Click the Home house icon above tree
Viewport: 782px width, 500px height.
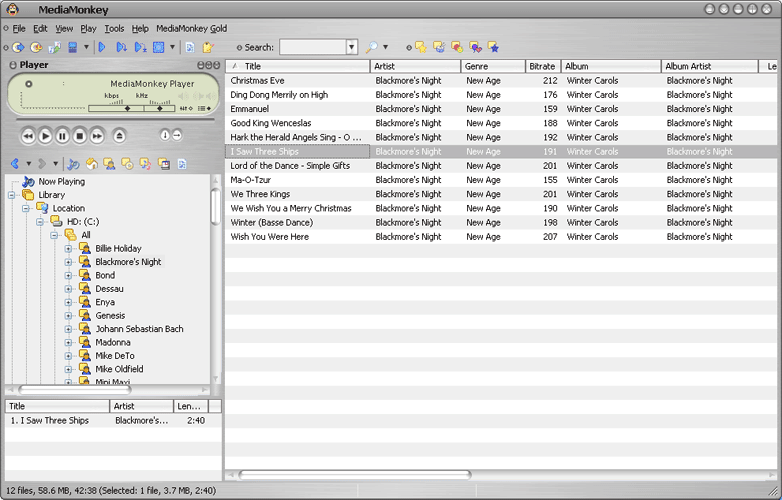(91, 164)
